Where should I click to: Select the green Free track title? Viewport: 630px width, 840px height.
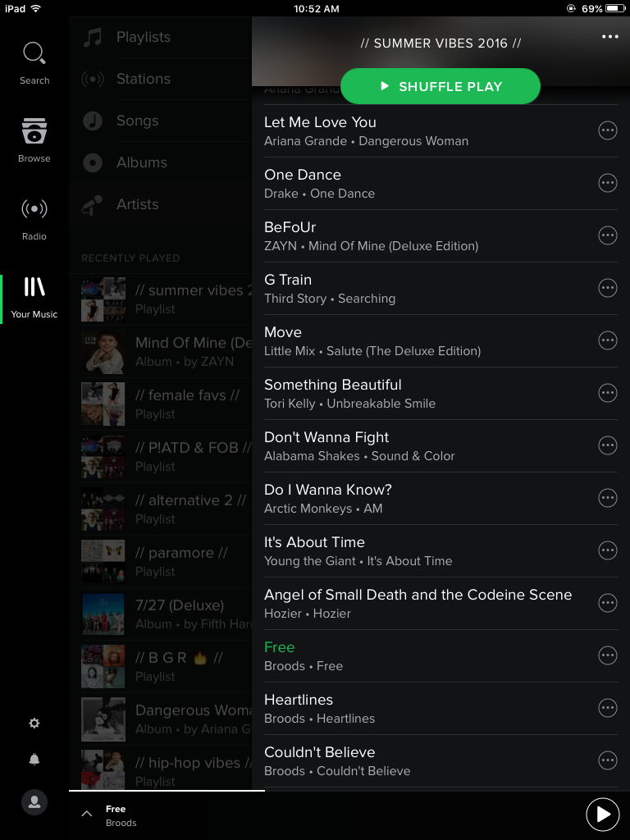[x=279, y=647]
